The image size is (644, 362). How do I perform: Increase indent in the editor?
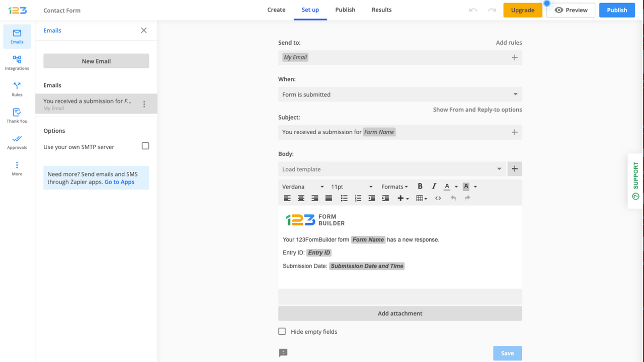click(385, 198)
